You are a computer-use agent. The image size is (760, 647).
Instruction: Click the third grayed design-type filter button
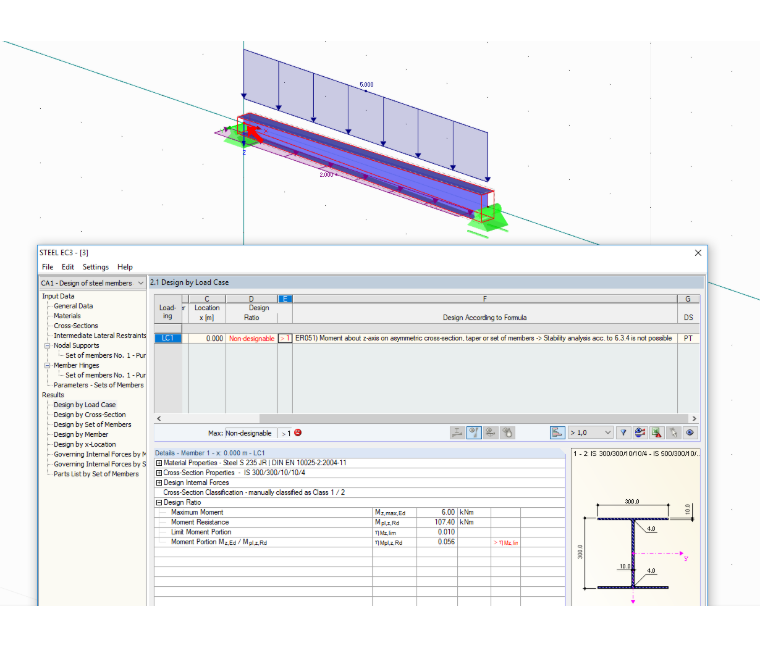pos(491,433)
